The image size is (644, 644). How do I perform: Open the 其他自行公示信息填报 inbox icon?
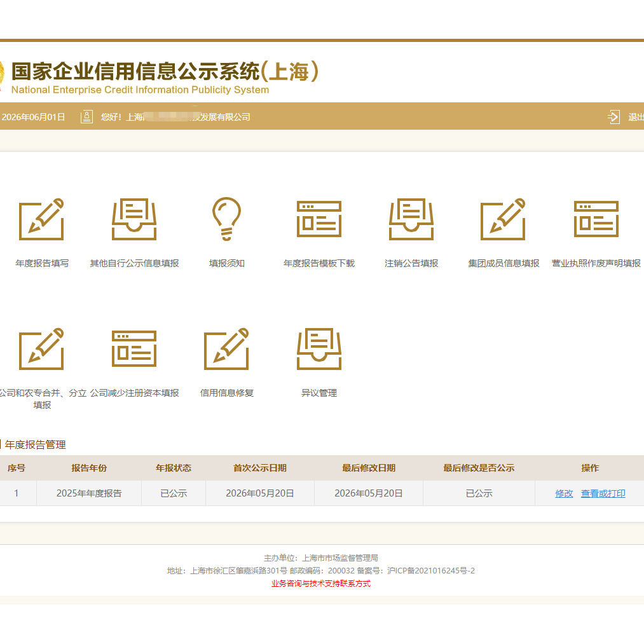point(134,219)
